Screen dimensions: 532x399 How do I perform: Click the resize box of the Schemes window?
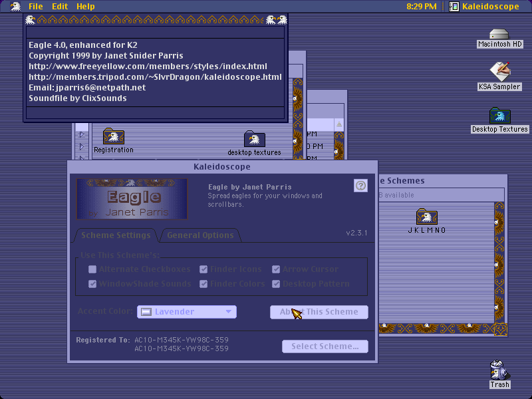[500, 329]
